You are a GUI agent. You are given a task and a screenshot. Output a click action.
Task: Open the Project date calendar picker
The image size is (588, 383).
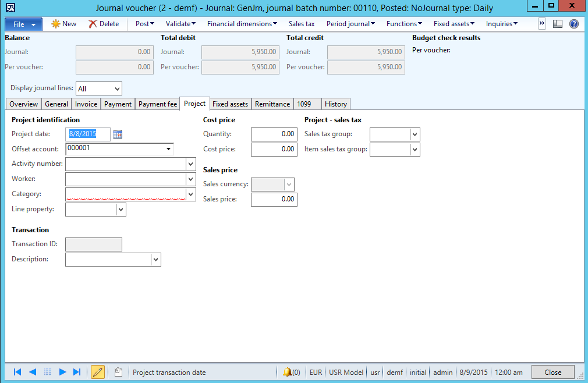(118, 134)
